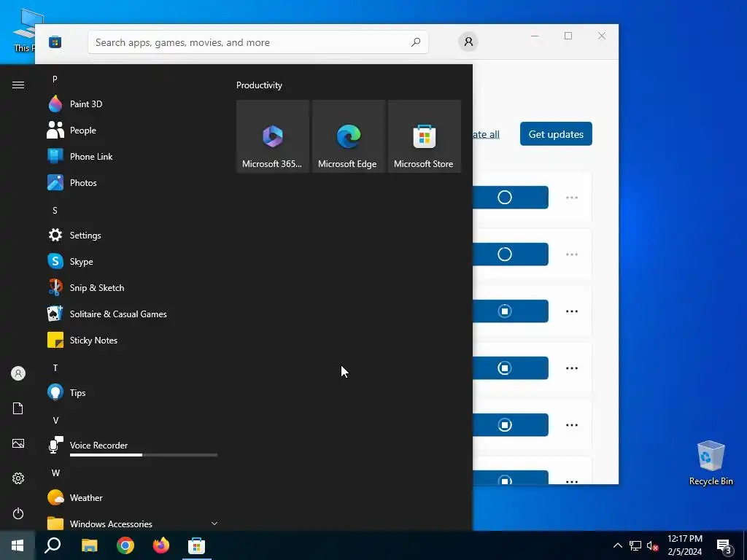Jump to letter P section header
Viewport: 747px width, 560px height.
pyautogui.click(x=55, y=79)
